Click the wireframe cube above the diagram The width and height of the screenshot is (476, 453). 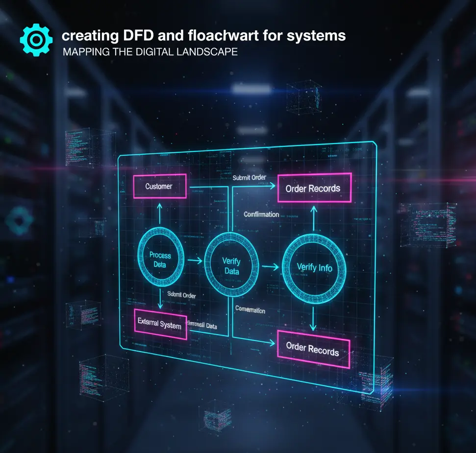point(304,98)
